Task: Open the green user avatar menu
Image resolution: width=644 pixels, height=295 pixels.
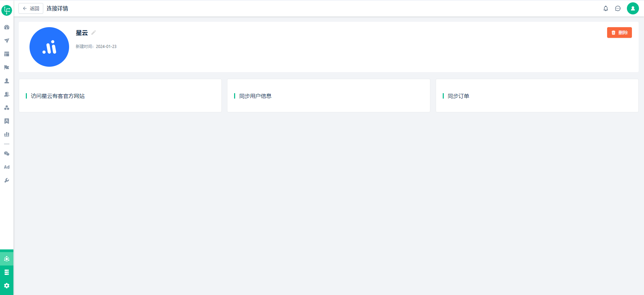Action: [x=633, y=8]
